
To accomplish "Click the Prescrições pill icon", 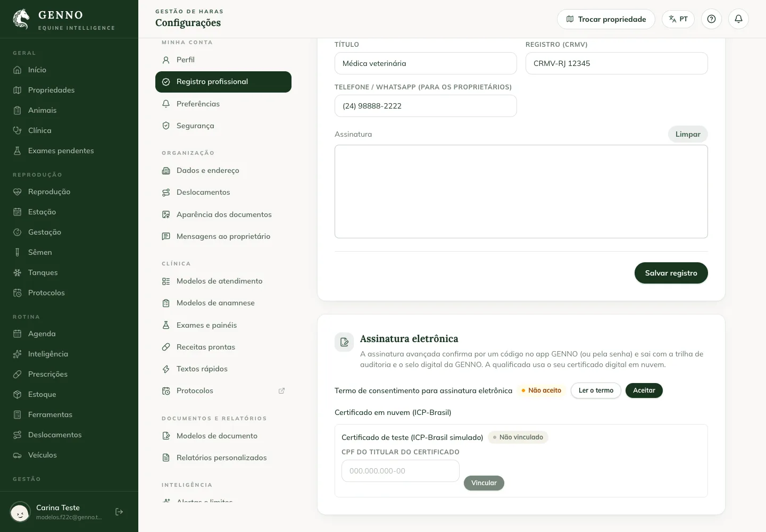I will coord(17,374).
